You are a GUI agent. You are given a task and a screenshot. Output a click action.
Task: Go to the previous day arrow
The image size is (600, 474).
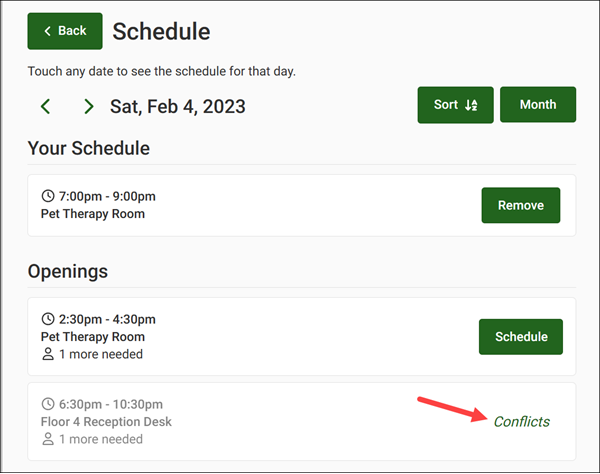pos(45,106)
